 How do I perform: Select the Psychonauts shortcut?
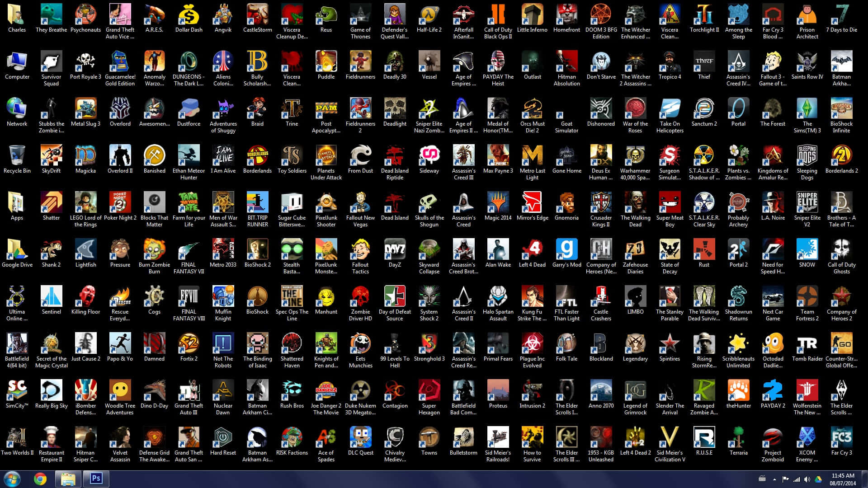(x=85, y=19)
